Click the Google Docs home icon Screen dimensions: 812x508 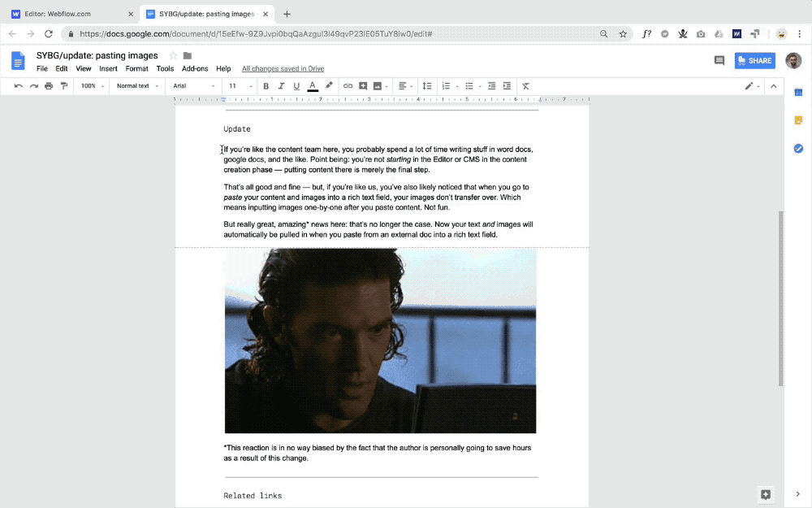18,61
